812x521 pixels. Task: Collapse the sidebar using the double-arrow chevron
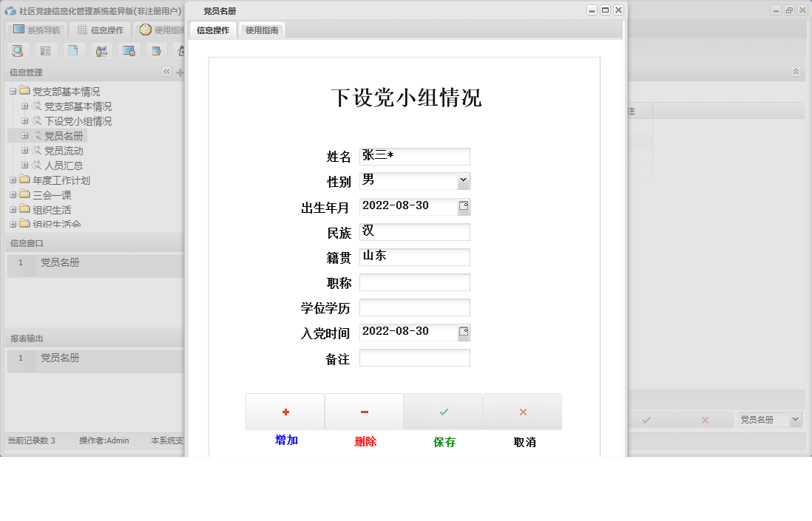[x=166, y=72]
